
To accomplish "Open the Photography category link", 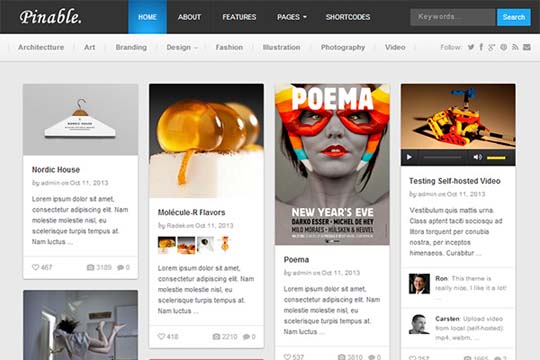I will (x=343, y=47).
